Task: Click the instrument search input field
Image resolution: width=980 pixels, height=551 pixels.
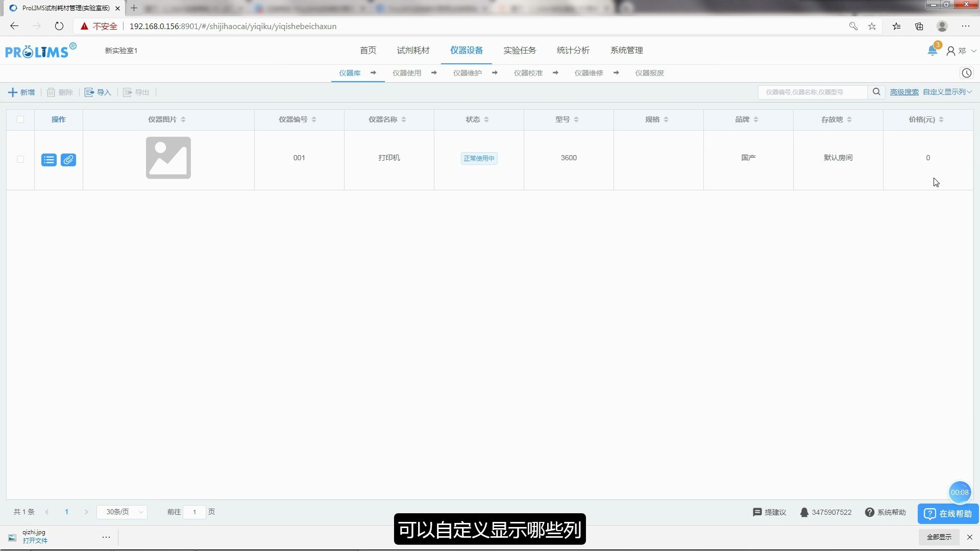Action: pos(813,92)
